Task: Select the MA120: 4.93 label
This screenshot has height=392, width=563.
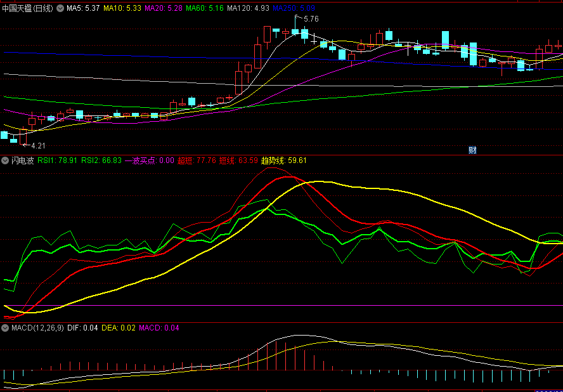Action: (x=248, y=8)
